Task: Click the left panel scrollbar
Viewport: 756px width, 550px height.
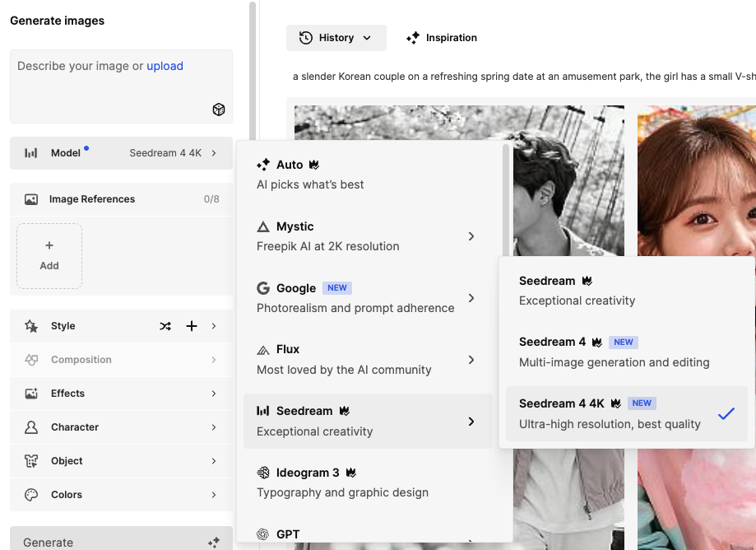Action: 253,72
